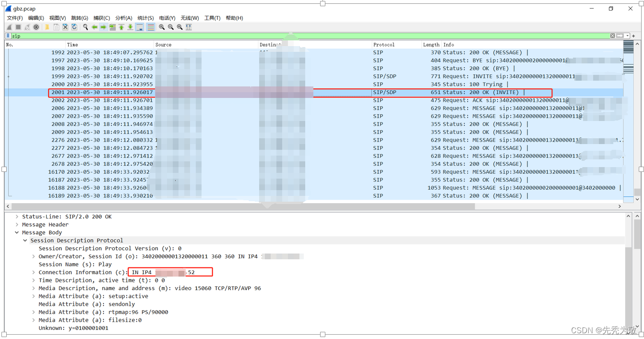Open display filter bookmarks
This screenshot has width=644, height=339.
click(x=8, y=36)
